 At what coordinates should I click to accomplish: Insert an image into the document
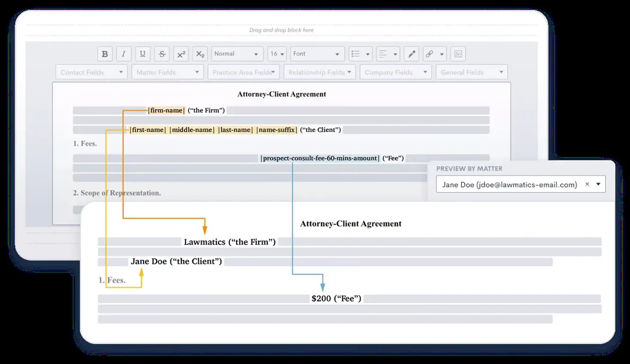pos(458,54)
